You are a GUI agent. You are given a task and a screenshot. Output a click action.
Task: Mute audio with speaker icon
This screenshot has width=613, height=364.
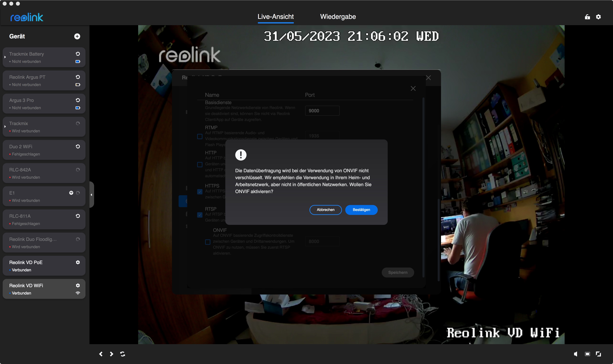coord(576,354)
